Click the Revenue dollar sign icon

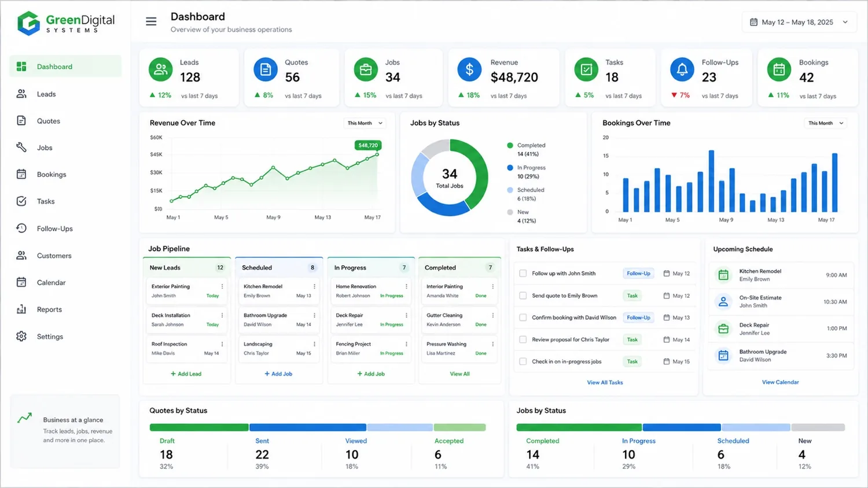pos(469,70)
